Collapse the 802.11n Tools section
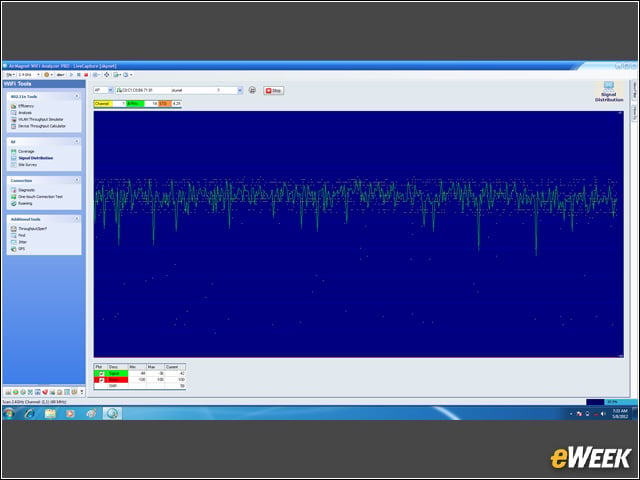The image size is (640, 480). tap(77, 96)
